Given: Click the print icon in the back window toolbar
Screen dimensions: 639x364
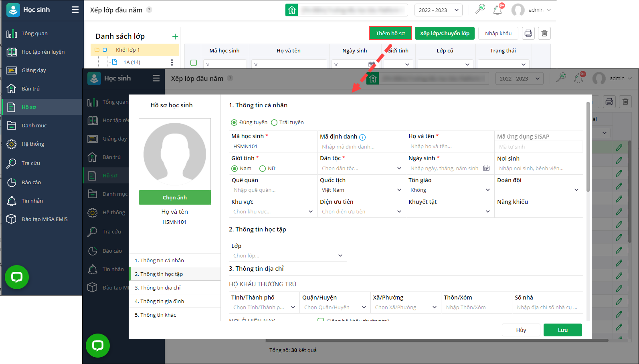Looking at the screenshot, I should [528, 33].
